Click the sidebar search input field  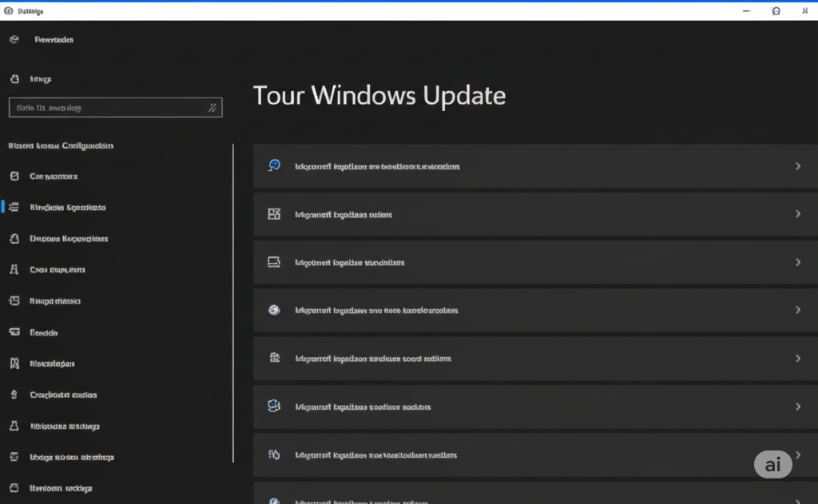coord(115,108)
